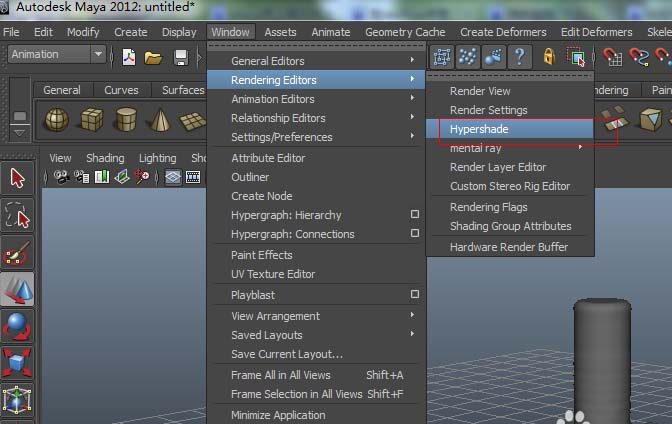Create a polygon cone from shelf
This screenshot has width=672, height=424.
click(x=160, y=120)
